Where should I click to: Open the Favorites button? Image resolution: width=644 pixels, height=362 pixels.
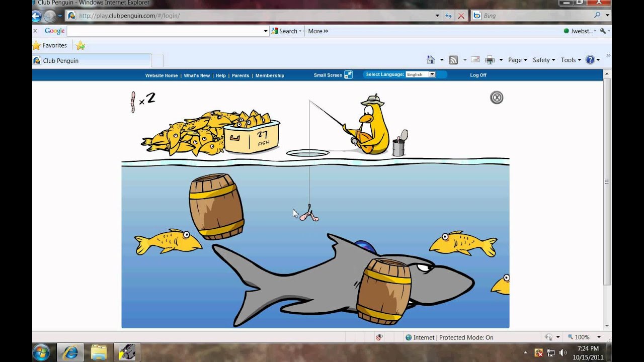pyautogui.click(x=50, y=45)
